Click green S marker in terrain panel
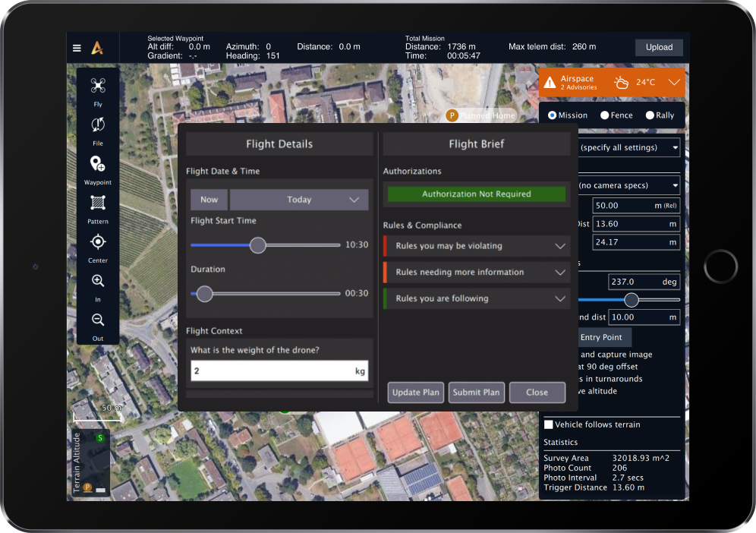 coord(99,438)
